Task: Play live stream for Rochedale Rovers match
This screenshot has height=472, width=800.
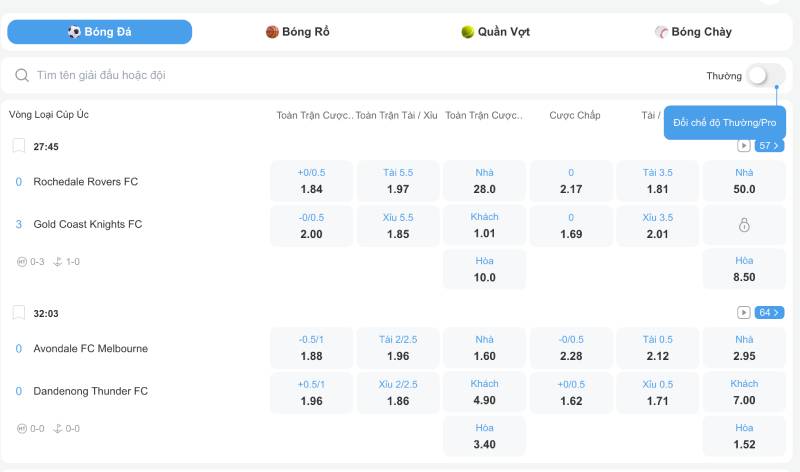Action: click(x=743, y=146)
